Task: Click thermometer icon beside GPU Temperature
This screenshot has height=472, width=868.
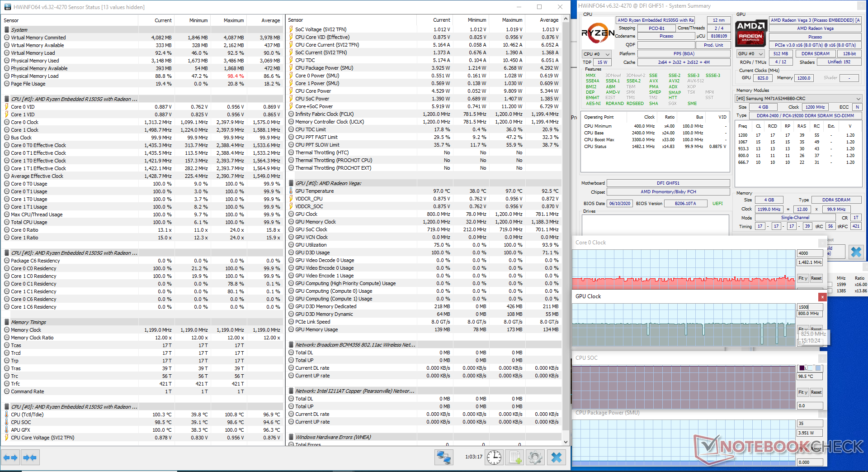Action: [291, 191]
